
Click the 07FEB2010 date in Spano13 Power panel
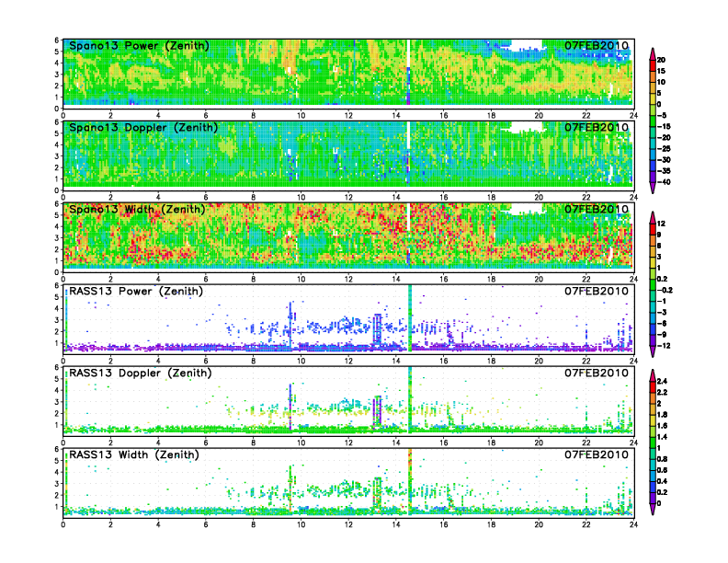point(597,45)
